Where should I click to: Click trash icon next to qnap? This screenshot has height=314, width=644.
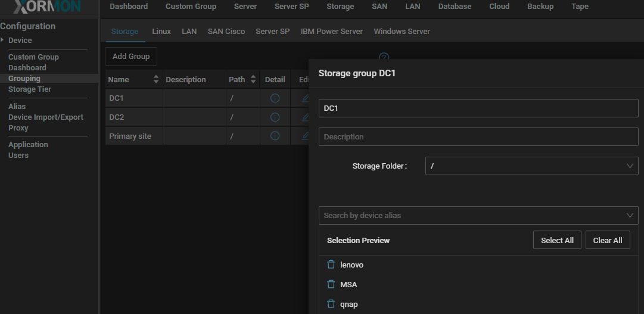point(331,304)
